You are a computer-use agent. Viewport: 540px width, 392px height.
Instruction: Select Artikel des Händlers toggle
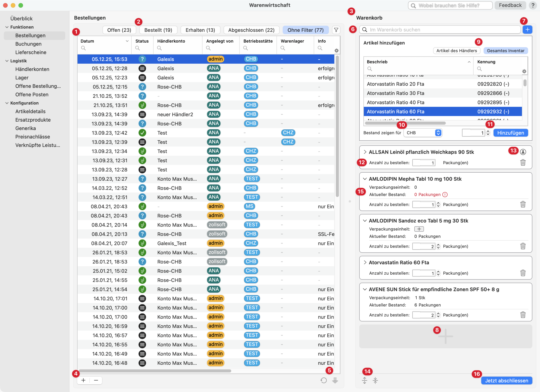click(x=456, y=51)
